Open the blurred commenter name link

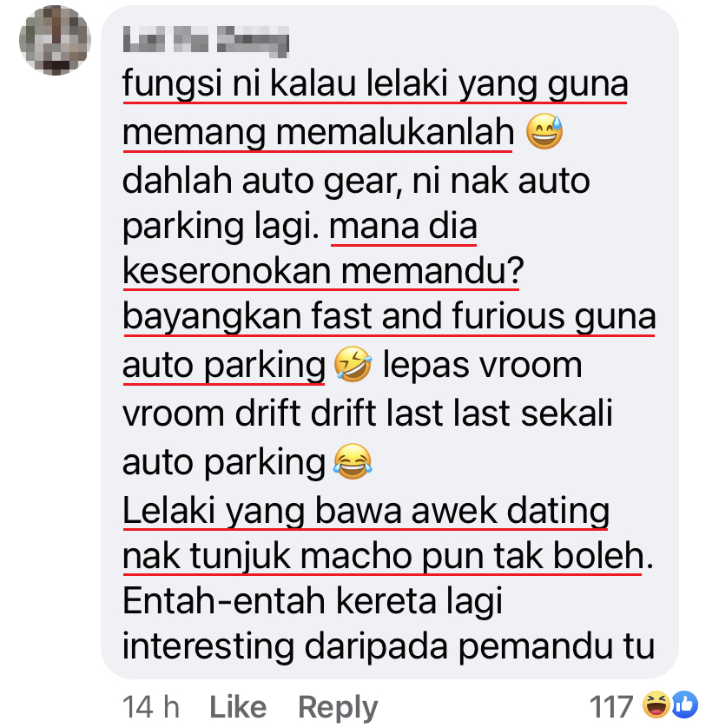tap(206, 41)
